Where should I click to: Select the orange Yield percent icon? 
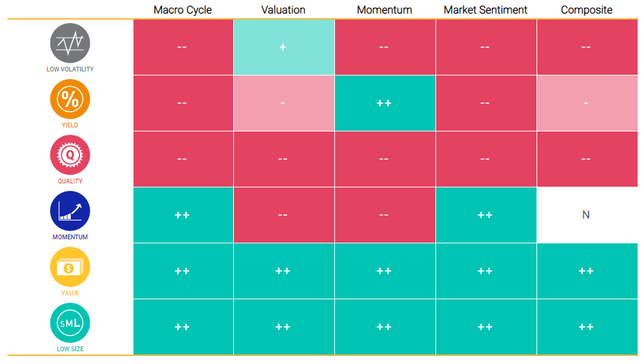(x=70, y=99)
